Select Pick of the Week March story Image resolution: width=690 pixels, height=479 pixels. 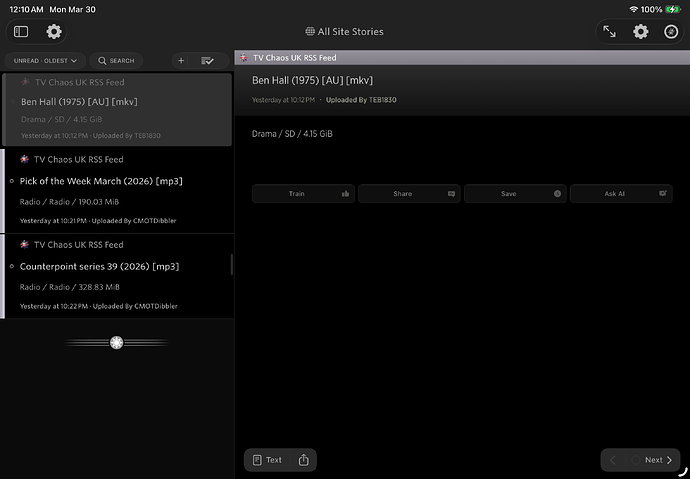[x=100, y=181]
